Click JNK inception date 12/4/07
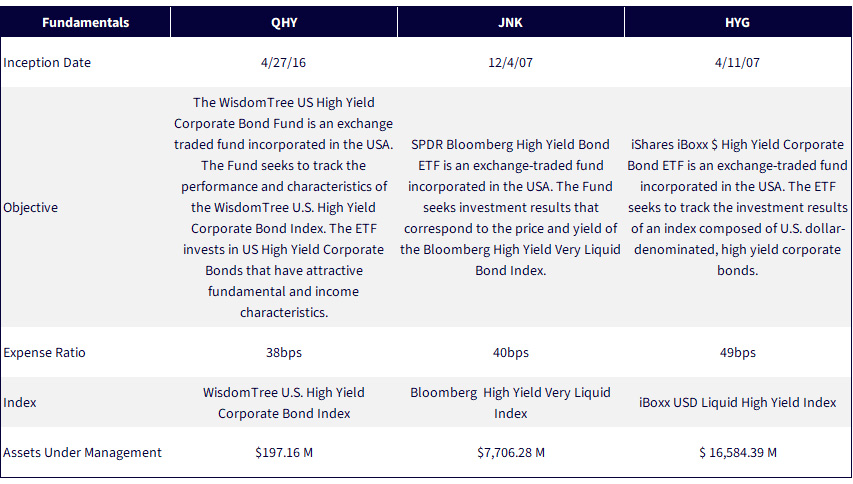Screen dimensions: 853x484 [510, 63]
